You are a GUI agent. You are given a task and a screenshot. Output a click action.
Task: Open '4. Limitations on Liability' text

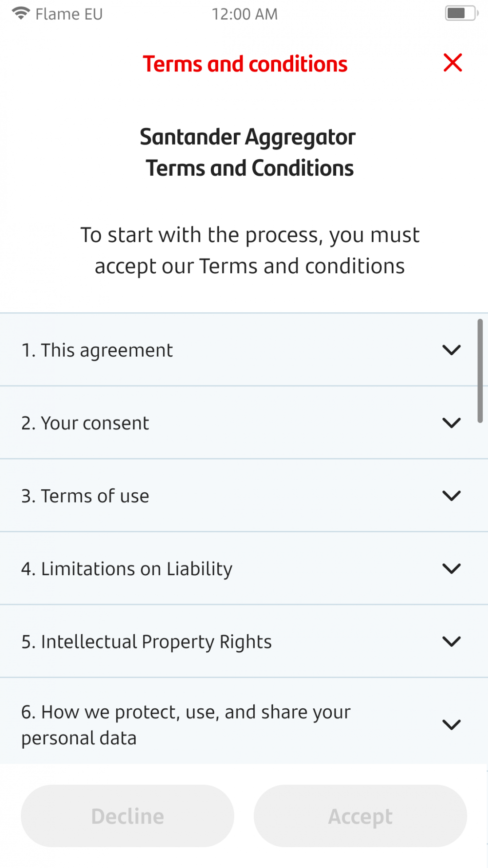point(127,569)
